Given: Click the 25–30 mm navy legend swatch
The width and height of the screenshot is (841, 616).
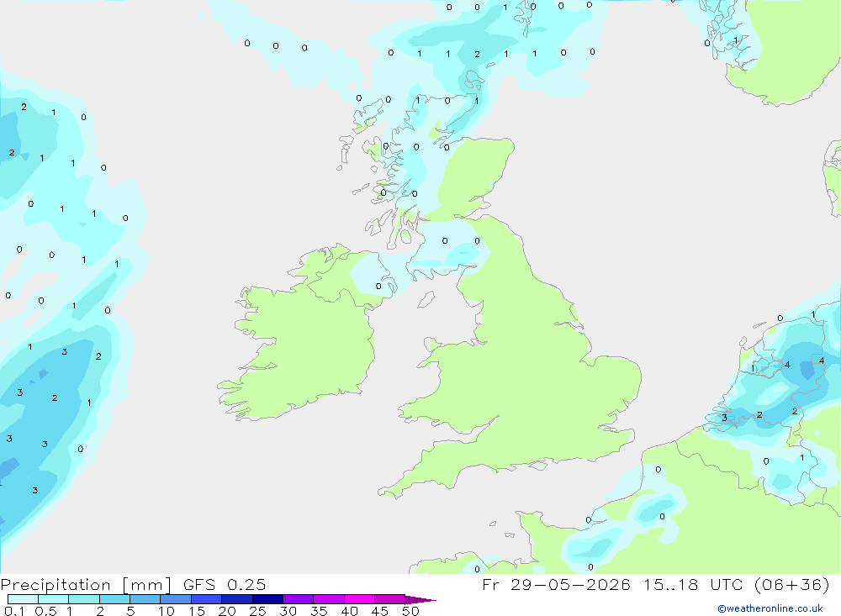Looking at the screenshot, I should 267,599.
